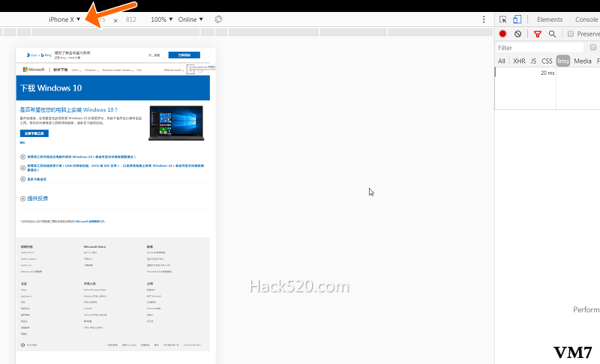Click the Microsoft logo on the page
The width and height of the screenshot is (600, 364).
coord(34,70)
